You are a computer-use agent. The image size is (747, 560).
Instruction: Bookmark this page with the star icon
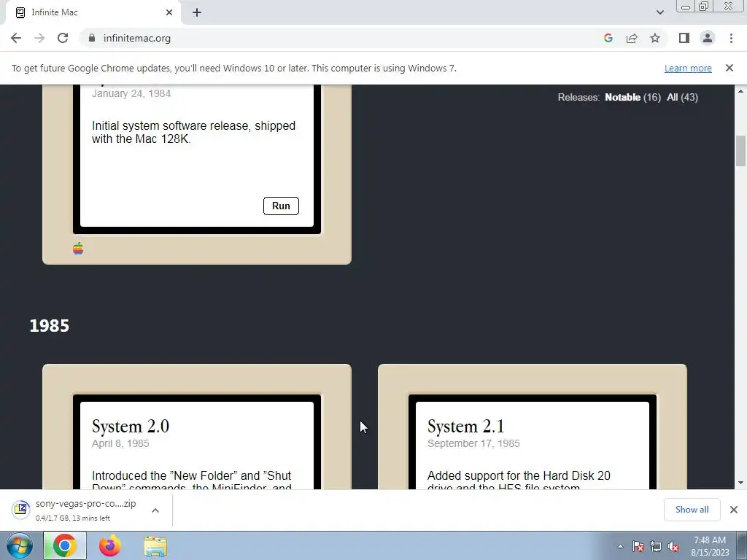(x=655, y=38)
